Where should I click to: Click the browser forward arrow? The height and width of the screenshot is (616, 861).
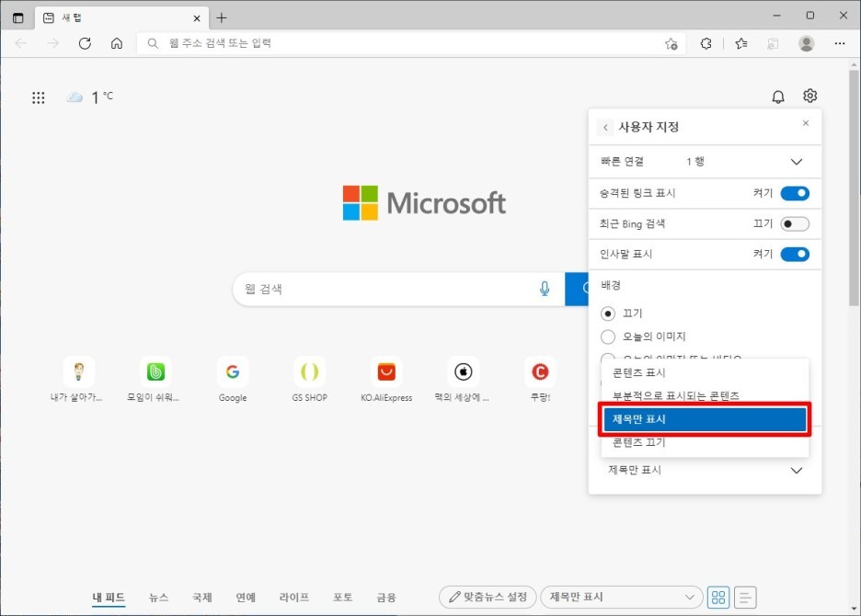click(x=52, y=43)
